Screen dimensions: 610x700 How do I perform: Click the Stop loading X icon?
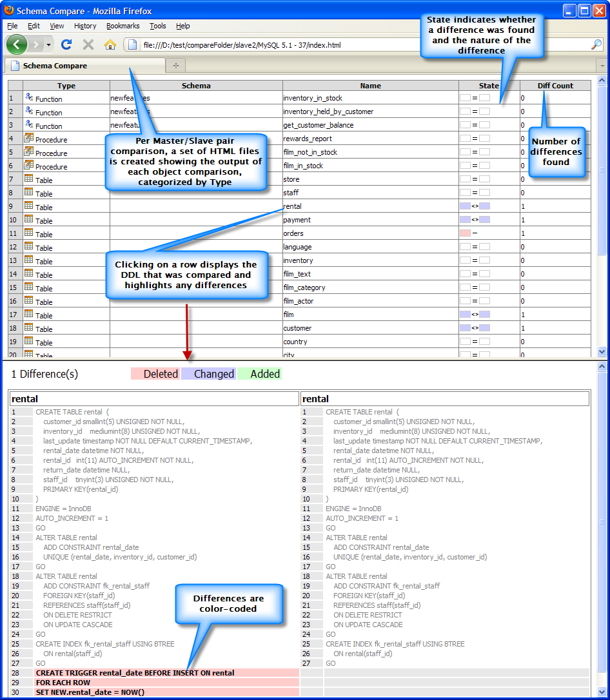(x=88, y=44)
